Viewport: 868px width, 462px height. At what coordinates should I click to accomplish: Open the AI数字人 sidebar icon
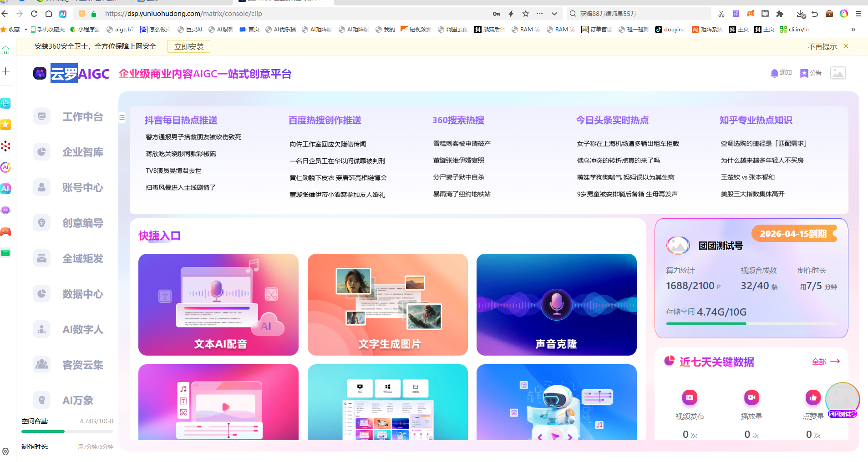click(42, 329)
